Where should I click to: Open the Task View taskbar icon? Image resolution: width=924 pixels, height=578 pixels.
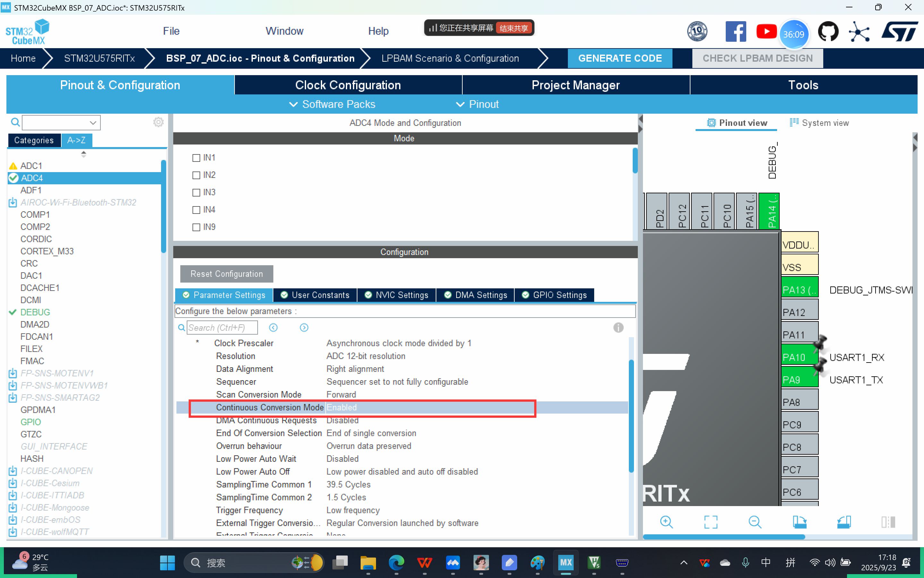[340, 563]
